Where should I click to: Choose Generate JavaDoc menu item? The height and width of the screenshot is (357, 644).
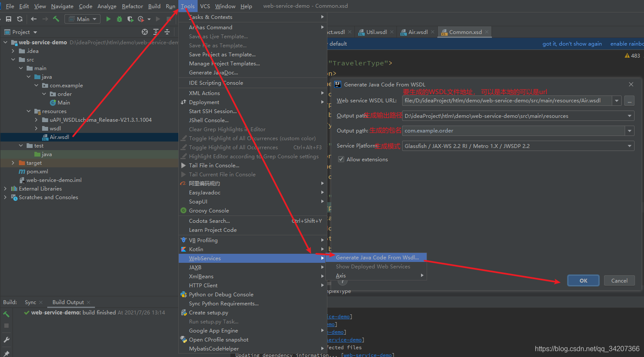tap(253, 72)
